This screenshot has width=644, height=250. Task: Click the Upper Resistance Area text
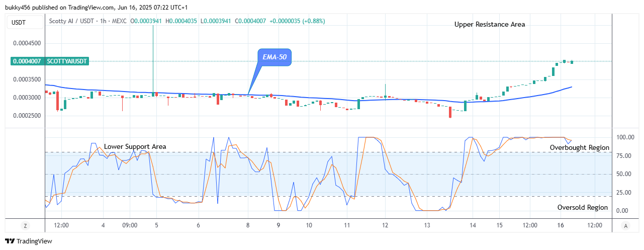pos(490,24)
